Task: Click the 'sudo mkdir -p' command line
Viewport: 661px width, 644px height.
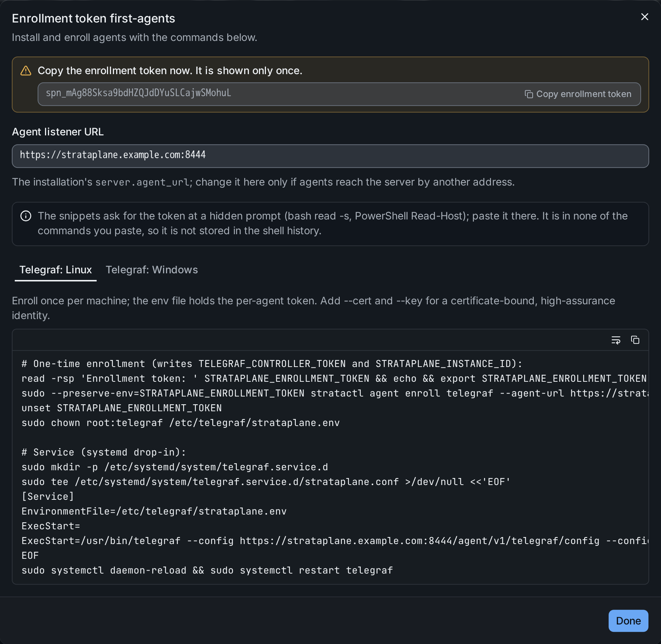Action: (175, 467)
